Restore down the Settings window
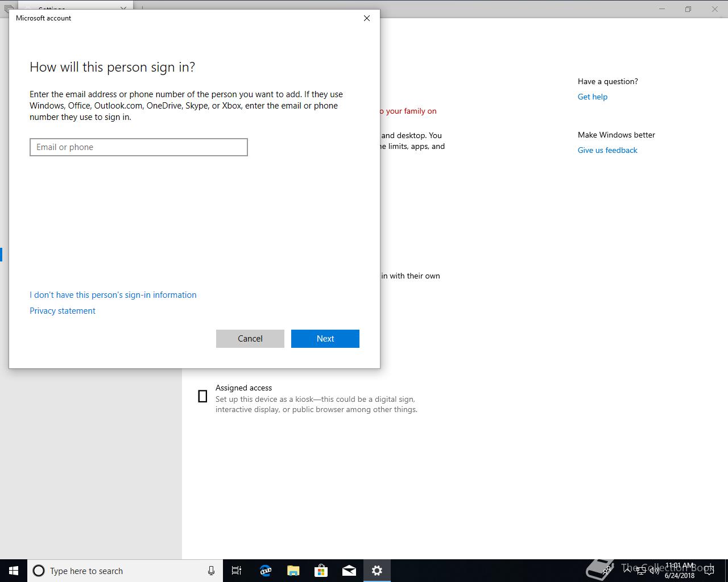The image size is (728, 582). pos(688,9)
